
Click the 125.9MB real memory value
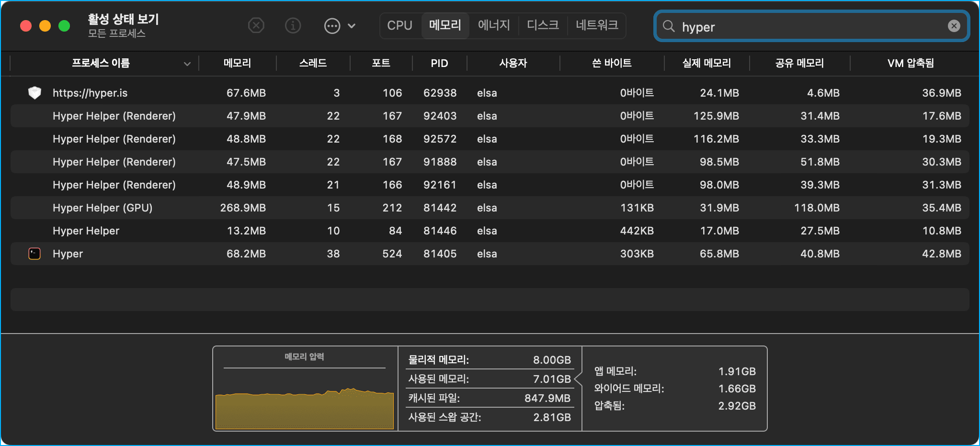(716, 116)
